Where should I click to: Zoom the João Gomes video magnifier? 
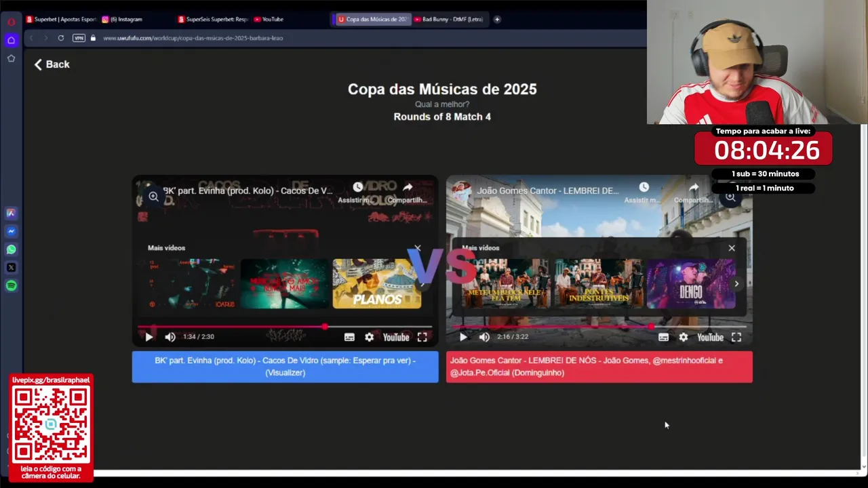730,197
